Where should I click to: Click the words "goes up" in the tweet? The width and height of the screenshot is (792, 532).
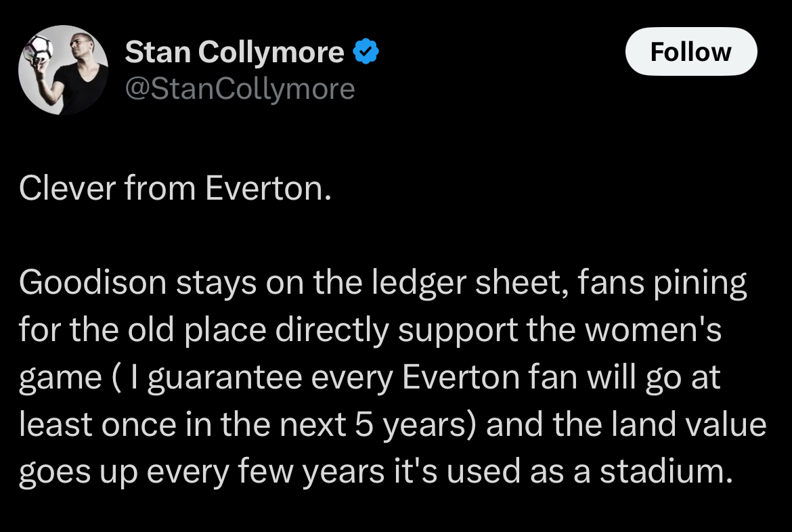coord(76,472)
